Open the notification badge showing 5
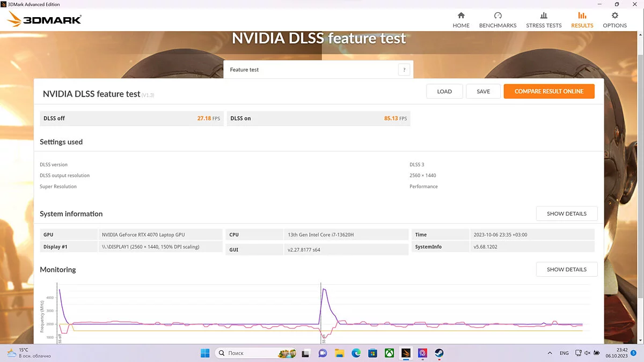 pyautogui.click(x=634, y=353)
